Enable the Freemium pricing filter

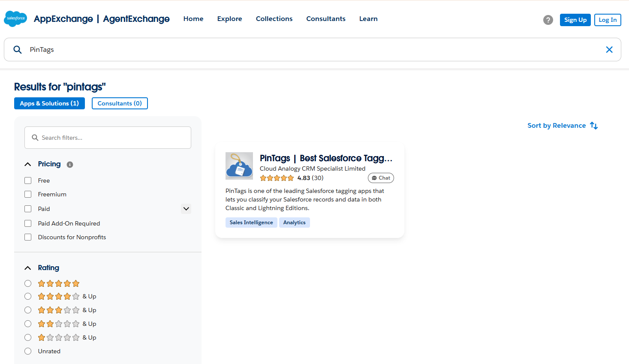click(x=28, y=194)
